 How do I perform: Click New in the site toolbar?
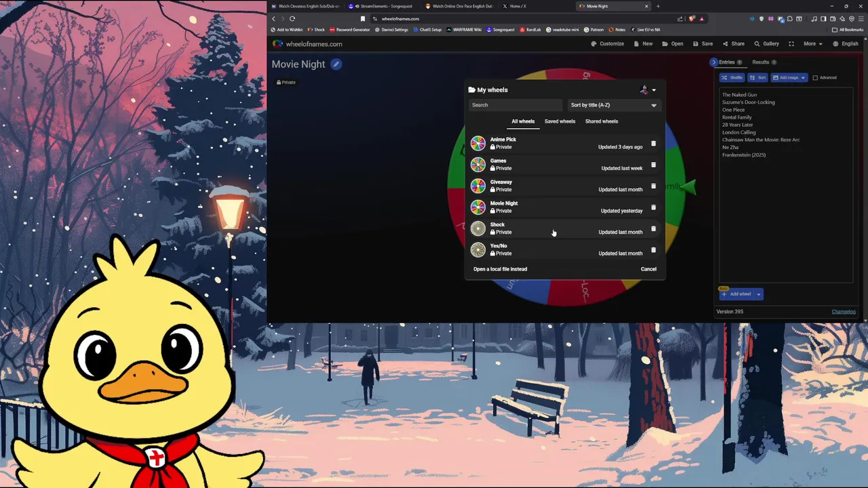pos(643,44)
